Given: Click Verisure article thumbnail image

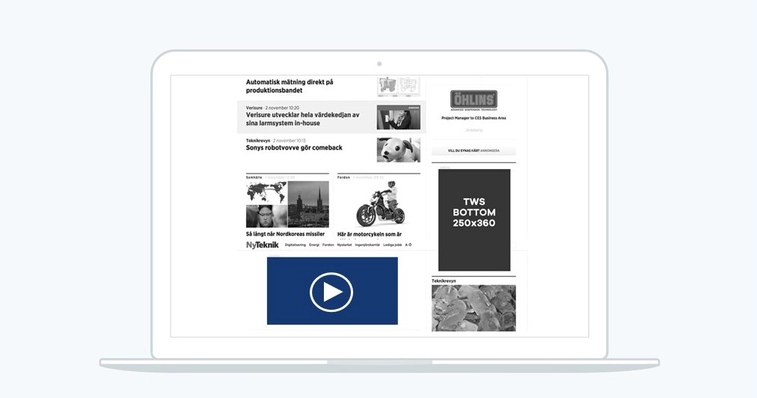Looking at the screenshot, I should 398,117.
